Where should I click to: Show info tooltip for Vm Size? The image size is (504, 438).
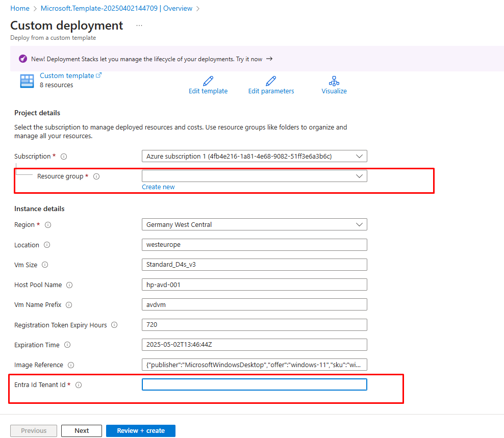point(45,265)
